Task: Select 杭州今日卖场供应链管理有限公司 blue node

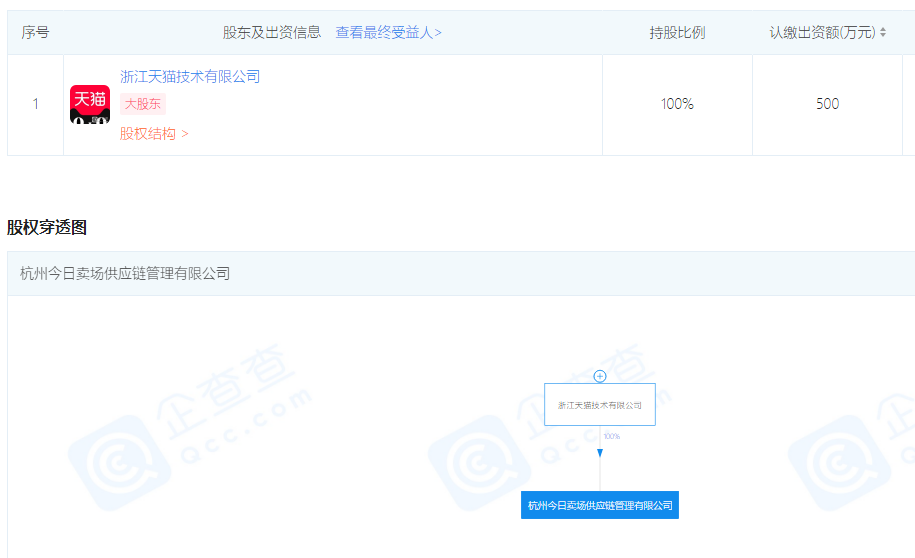Action: coord(600,505)
